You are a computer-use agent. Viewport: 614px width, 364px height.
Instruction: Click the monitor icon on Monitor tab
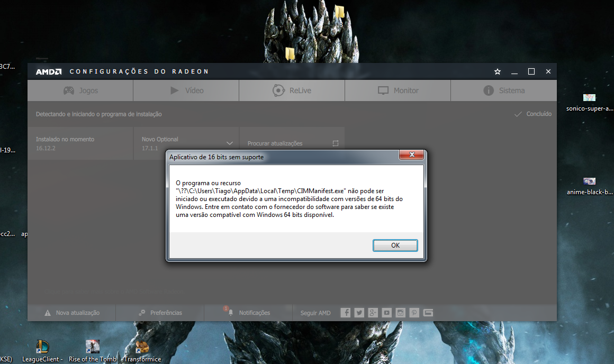[x=383, y=90]
